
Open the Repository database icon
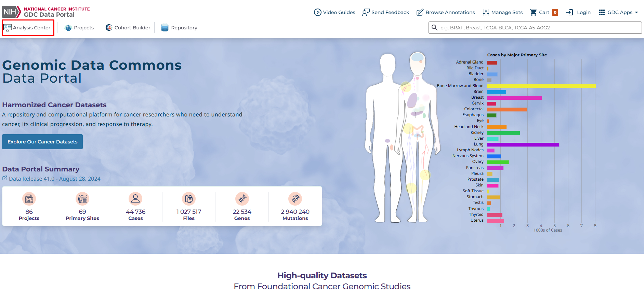click(165, 28)
